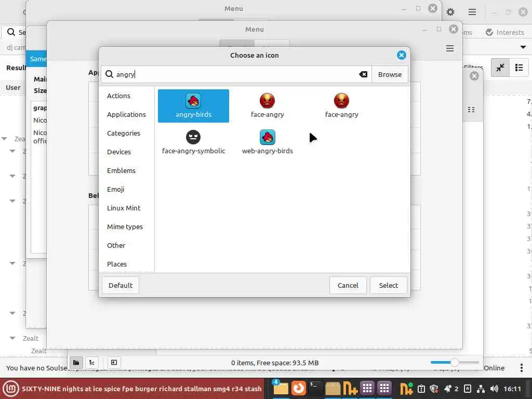The width and height of the screenshot is (532, 399).
Task: Click the collapse-all results icon
Action: click(x=500, y=68)
